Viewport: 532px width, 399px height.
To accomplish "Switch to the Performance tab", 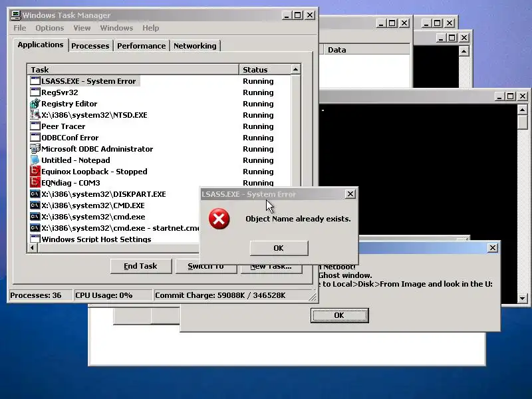I will point(142,46).
